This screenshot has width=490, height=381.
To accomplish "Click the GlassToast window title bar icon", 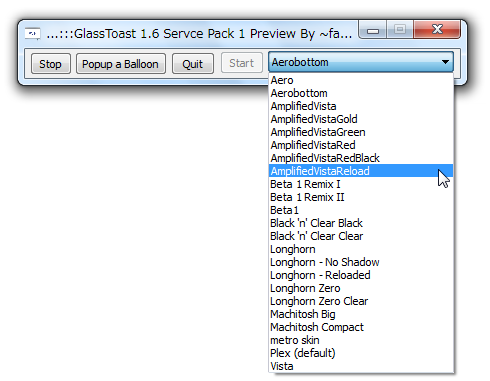I will 33,34.
